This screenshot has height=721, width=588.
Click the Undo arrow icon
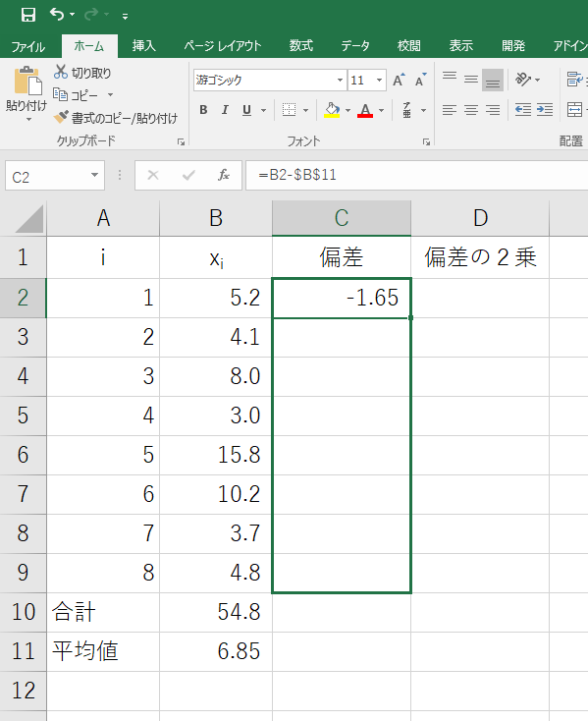coord(57,15)
